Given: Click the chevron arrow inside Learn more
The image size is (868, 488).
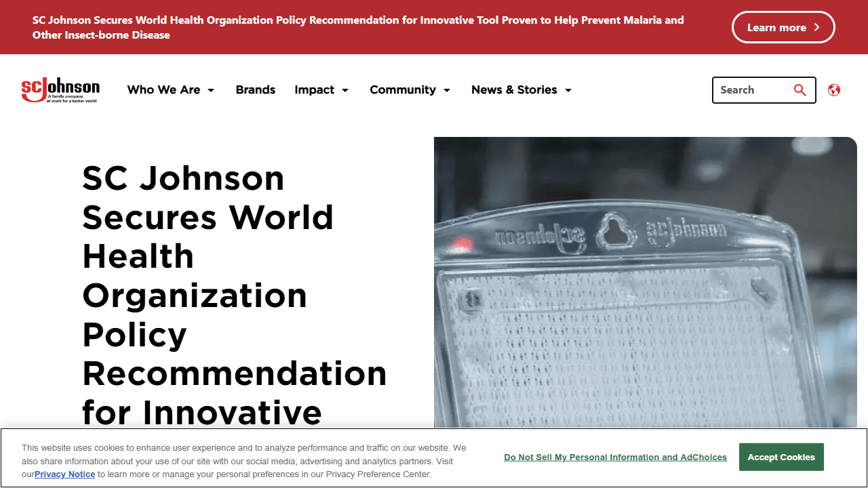Looking at the screenshot, I should pyautogui.click(x=816, y=27).
